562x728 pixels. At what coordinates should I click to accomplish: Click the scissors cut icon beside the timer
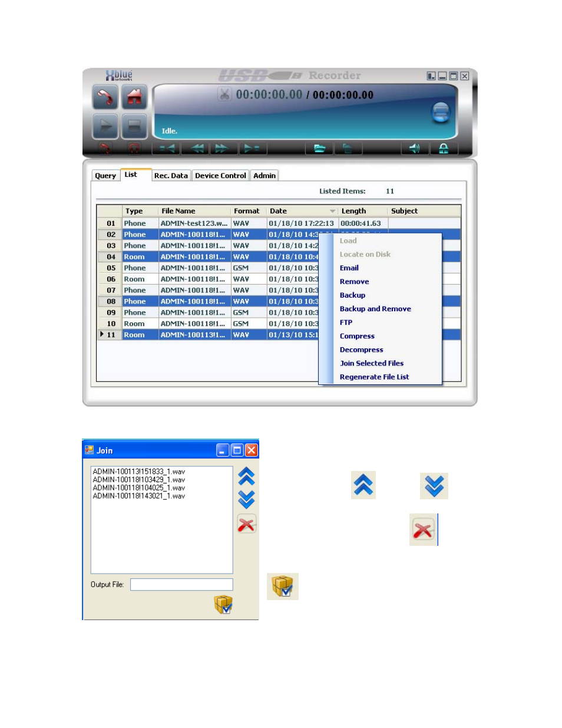click(x=224, y=94)
